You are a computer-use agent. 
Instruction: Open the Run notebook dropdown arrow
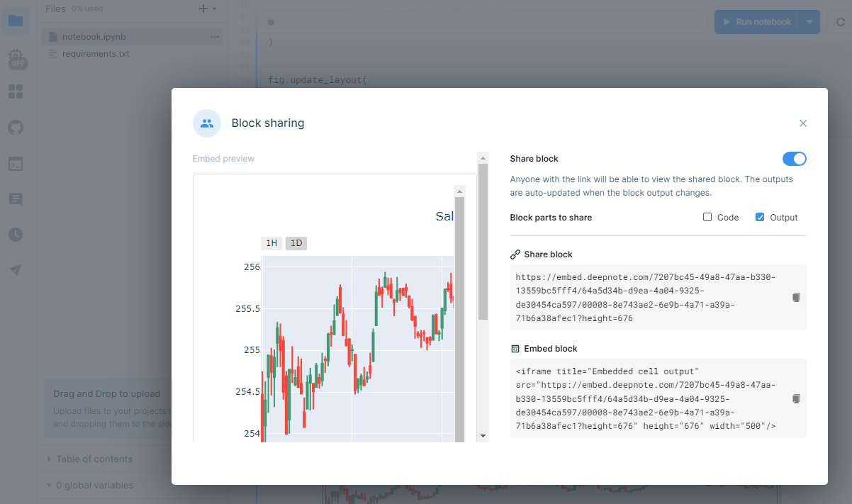pos(809,22)
